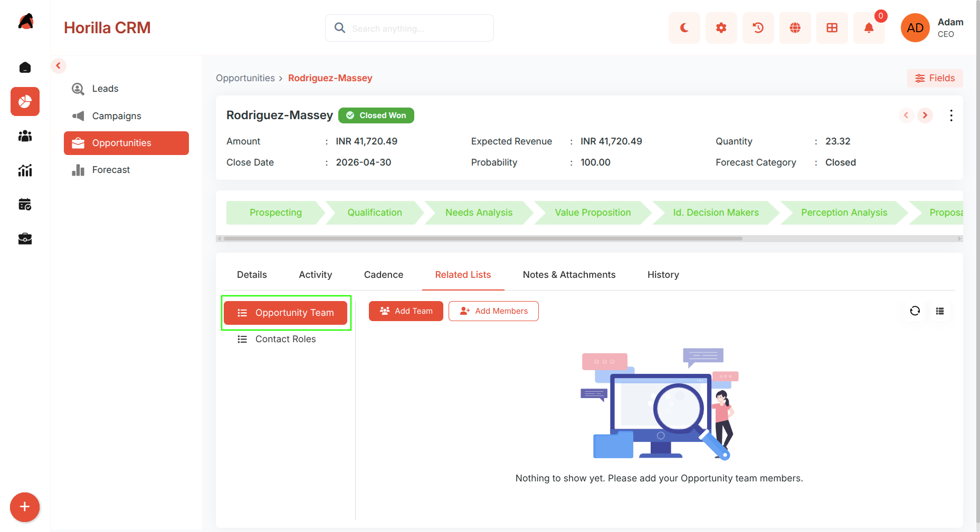Select the Qualification stage
Viewport: 980px width, 532px height.
click(375, 212)
